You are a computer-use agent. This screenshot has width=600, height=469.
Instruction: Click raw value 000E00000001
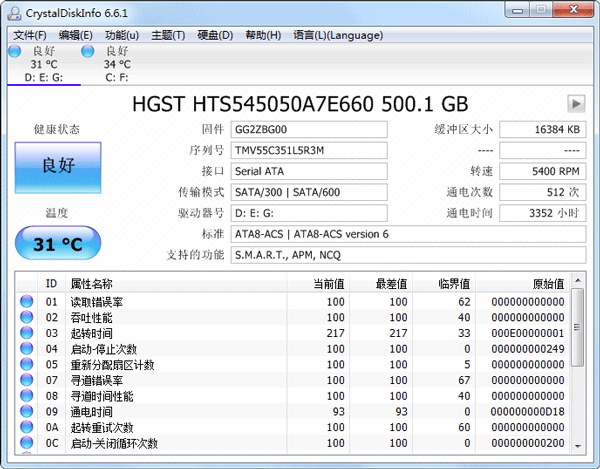click(528, 333)
